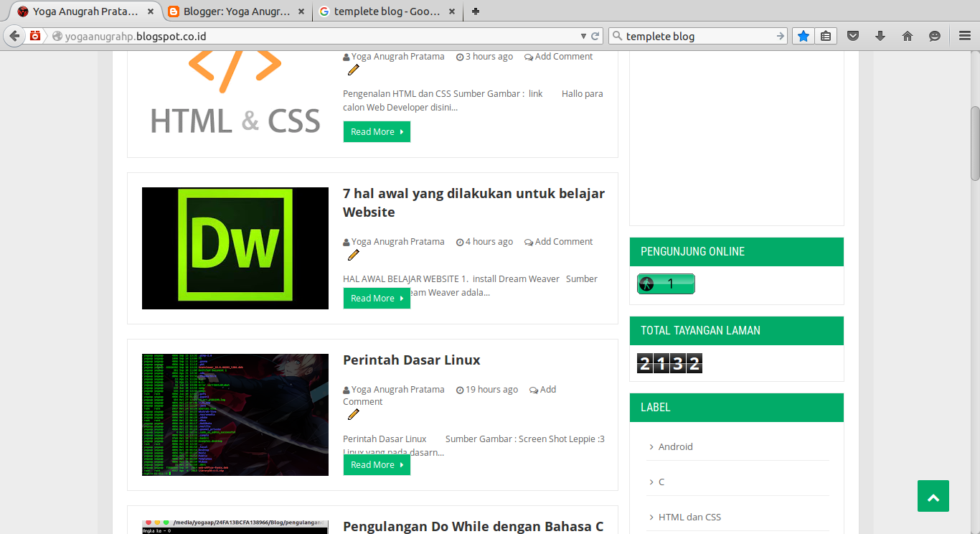Image resolution: width=980 pixels, height=534 pixels.
Task: Open the Android label
Action: [675, 446]
